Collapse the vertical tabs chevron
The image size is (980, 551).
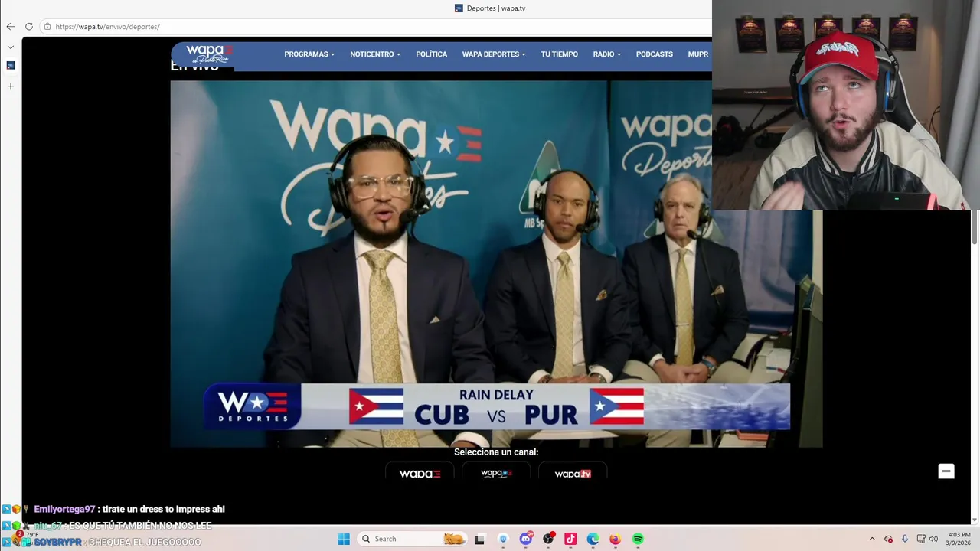[11, 47]
